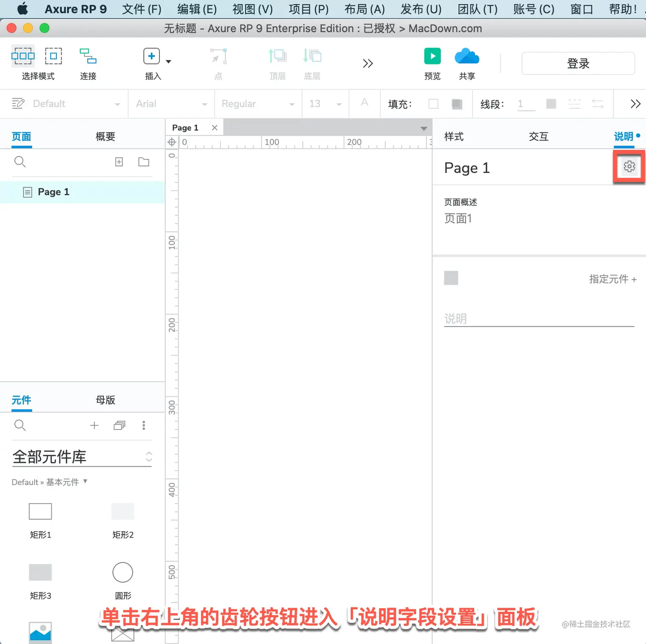Switch to the 交互 interactions tab
646x644 pixels.
click(538, 137)
